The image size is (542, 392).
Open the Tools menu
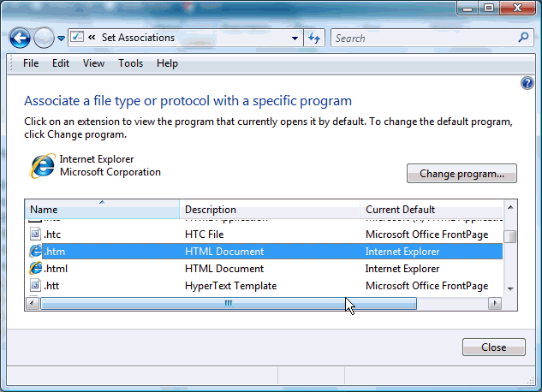(130, 63)
